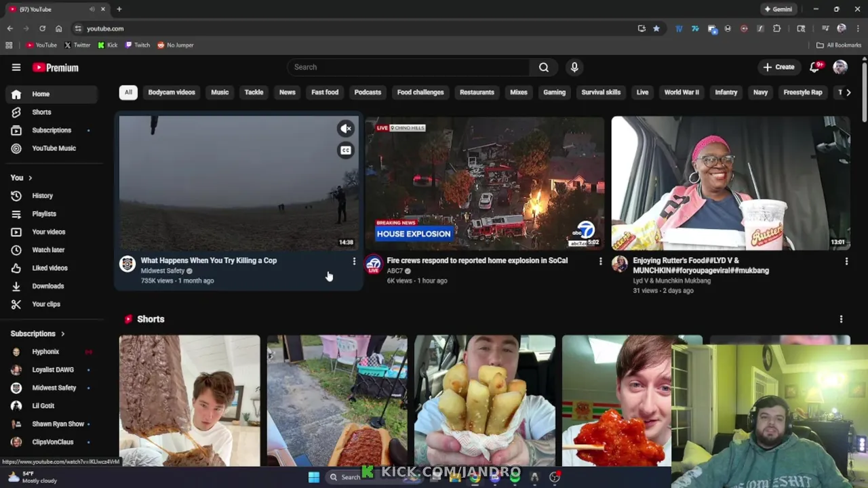
Task: Filter by Food challenges chip
Action: pos(420,92)
